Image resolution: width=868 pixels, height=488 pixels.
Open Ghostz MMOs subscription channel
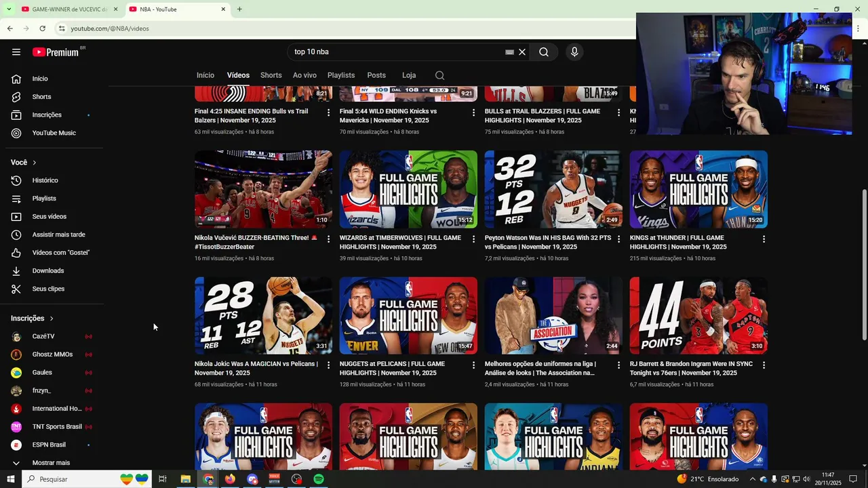pos(52,354)
